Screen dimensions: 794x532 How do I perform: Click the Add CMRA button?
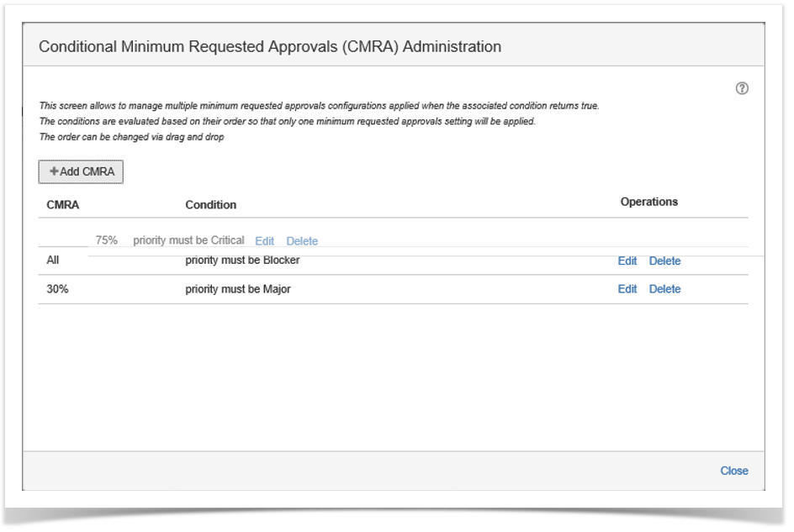(81, 171)
